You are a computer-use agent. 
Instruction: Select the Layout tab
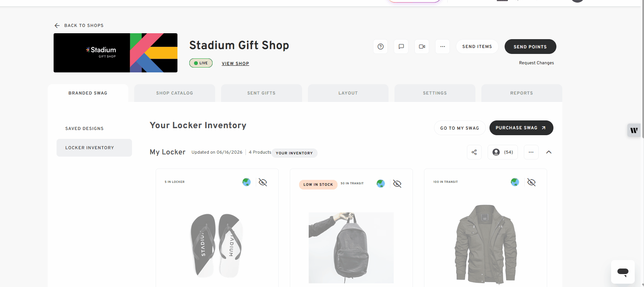[348, 93]
